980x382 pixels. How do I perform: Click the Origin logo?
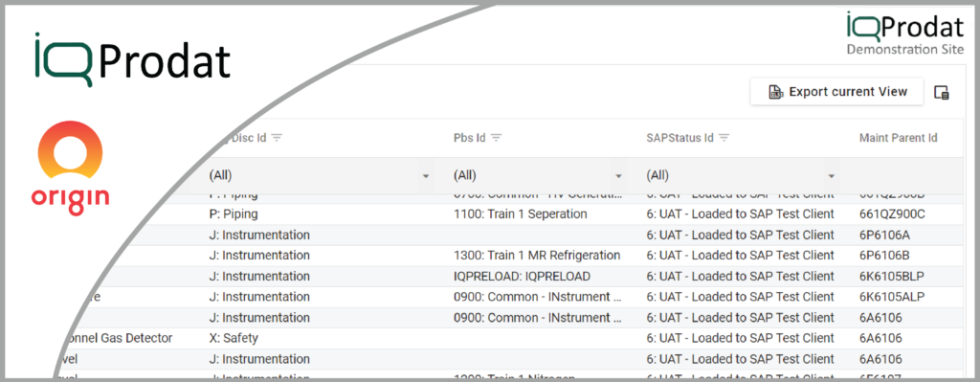[70, 169]
